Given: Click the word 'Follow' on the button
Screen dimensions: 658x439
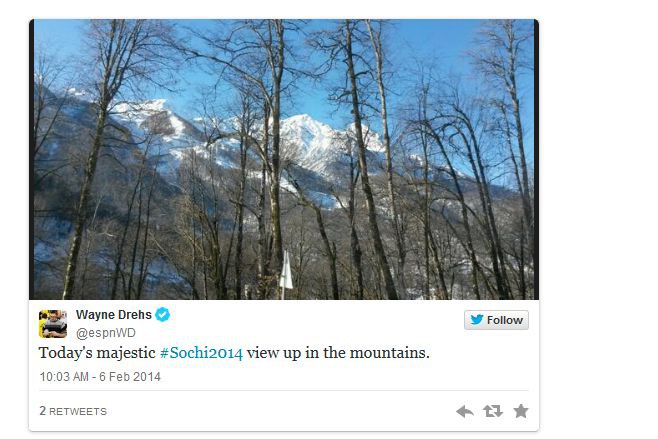Looking at the screenshot, I should point(505,320).
